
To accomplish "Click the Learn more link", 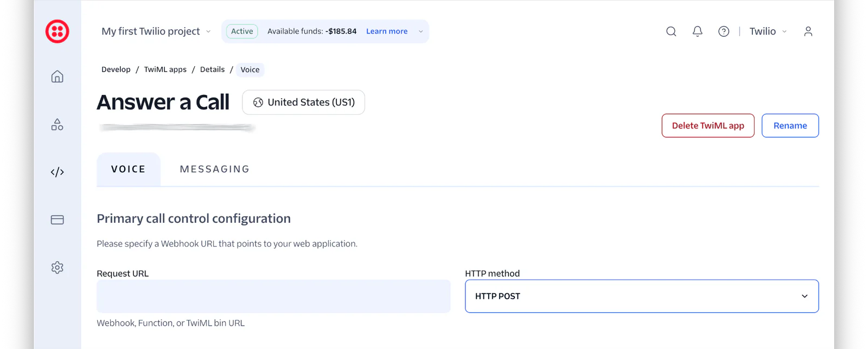I will point(387,31).
